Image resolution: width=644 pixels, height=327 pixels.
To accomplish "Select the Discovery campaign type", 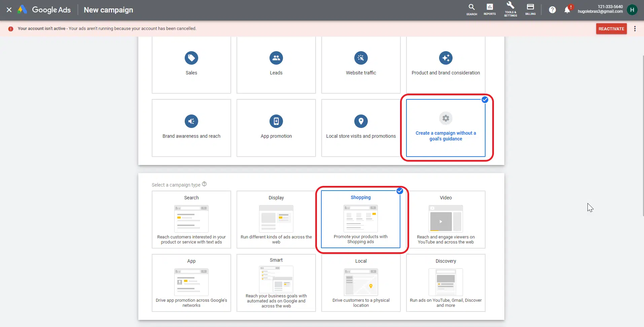I will tap(445, 283).
